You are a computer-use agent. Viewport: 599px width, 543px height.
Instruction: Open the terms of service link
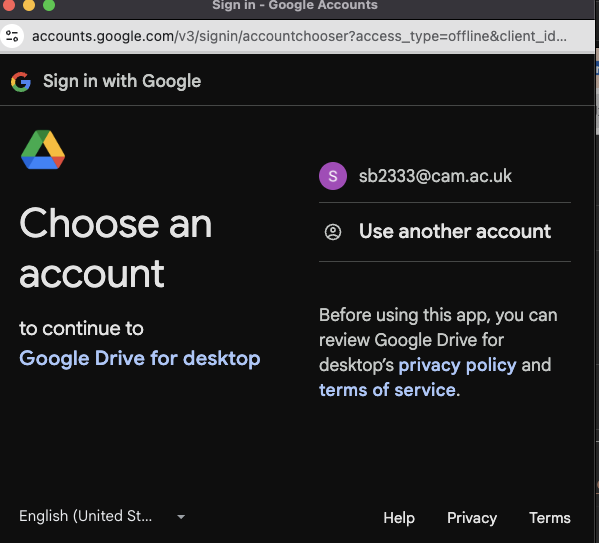click(x=387, y=390)
